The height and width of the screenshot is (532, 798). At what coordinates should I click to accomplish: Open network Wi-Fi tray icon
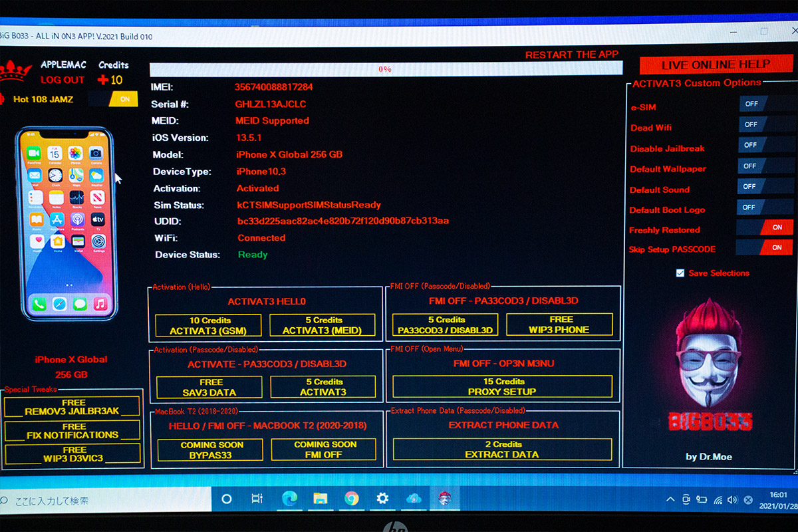(718, 500)
